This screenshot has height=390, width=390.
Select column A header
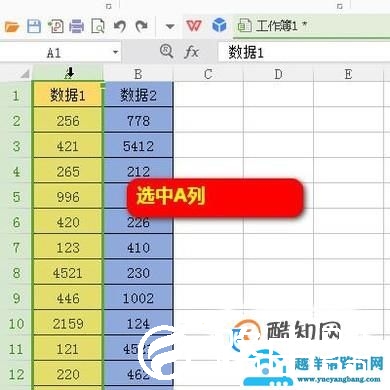click(68, 73)
